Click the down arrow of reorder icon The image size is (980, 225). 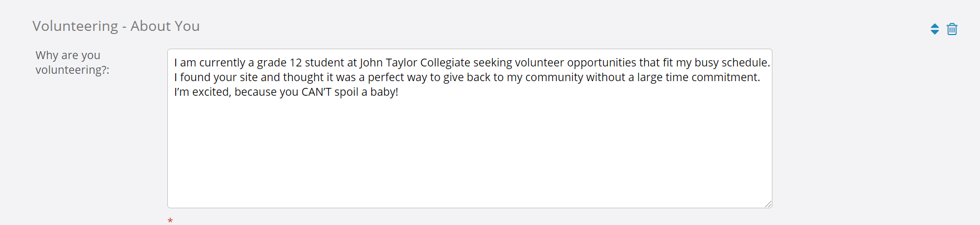(x=935, y=32)
